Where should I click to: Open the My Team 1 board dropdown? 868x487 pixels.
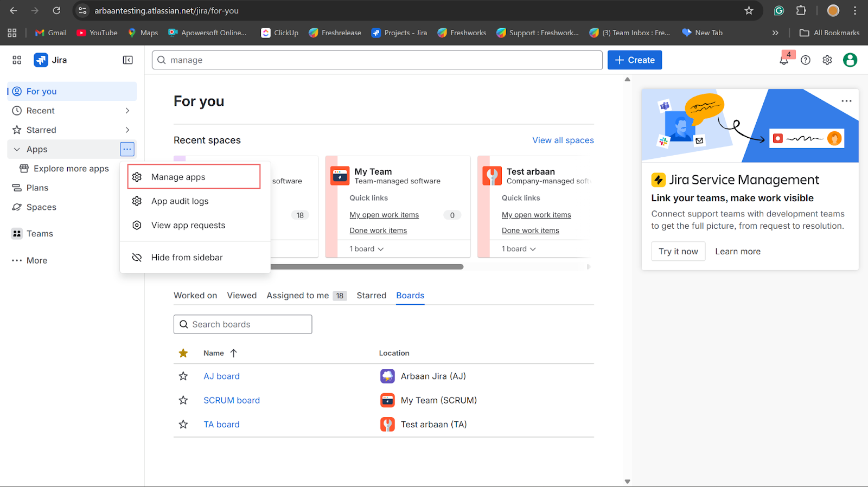[x=367, y=249]
